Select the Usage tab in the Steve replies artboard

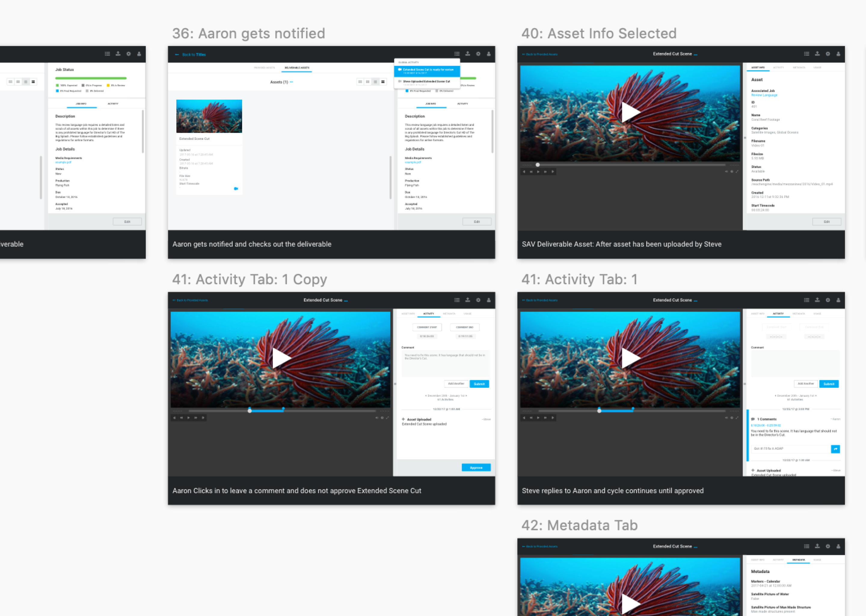coord(817,314)
